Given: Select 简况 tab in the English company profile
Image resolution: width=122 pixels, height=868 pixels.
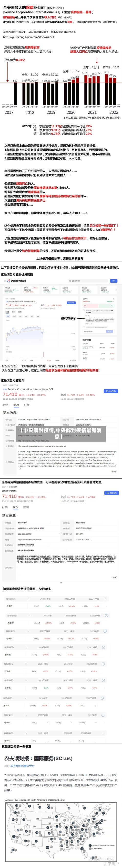Looking at the screenshot, I should point(16,405).
